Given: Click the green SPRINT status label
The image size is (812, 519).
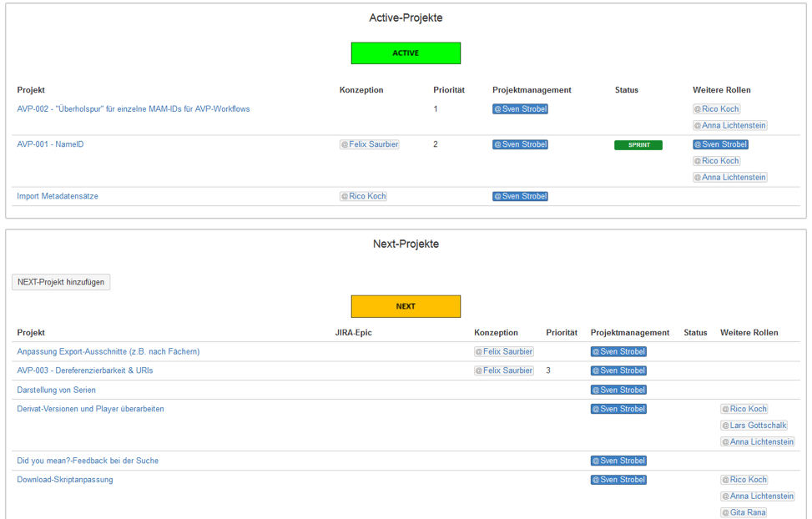Looking at the screenshot, I should (638, 145).
